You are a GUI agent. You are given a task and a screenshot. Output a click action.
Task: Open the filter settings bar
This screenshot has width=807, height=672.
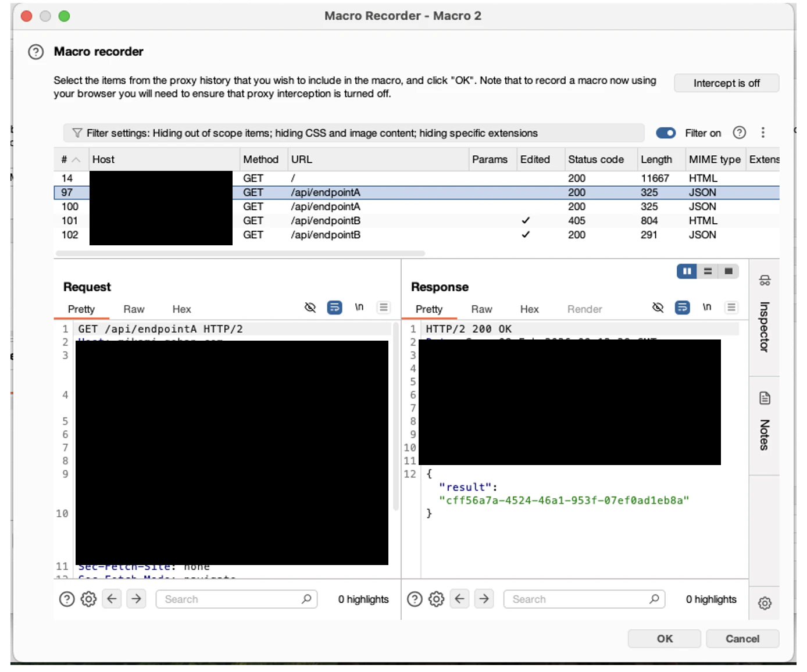pos(353,133)
